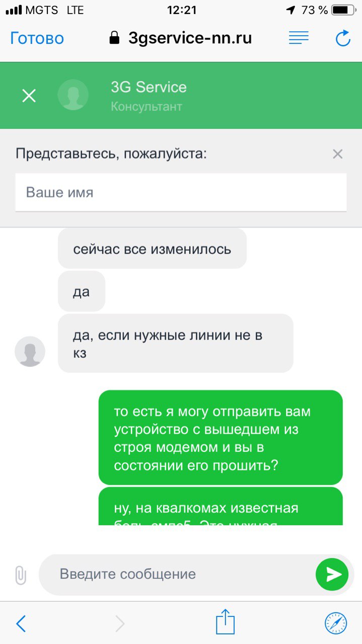Attach a file with paperclip icon
Image resolution: width=362 pixels, height=644 pixels.
(x=20, y=575)
